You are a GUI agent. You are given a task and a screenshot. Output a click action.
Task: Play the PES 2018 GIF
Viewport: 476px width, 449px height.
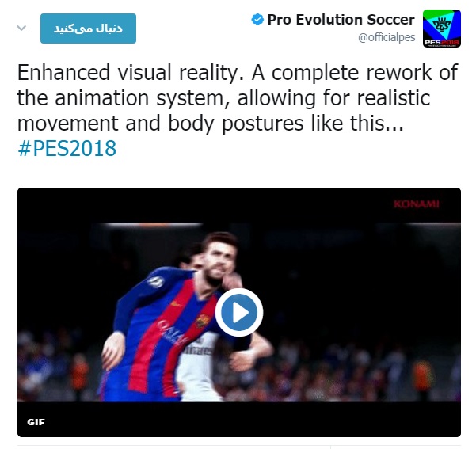click(239, 312)
